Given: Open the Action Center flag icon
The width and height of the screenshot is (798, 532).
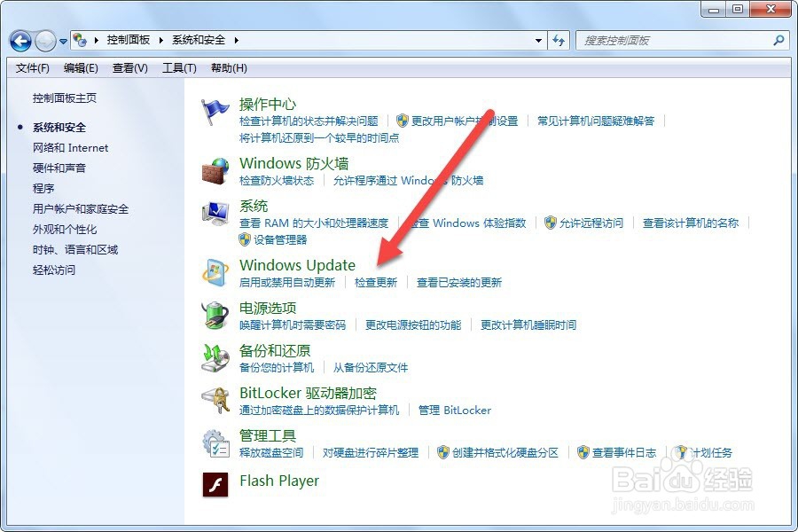Looking at the screenshot, I should pyautogui.click(x=215, y=112).
